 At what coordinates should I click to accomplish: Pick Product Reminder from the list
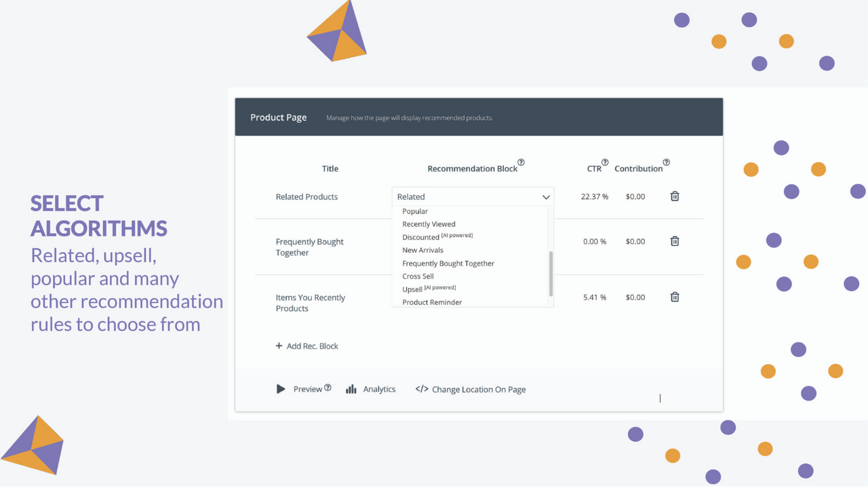pyautogui.click(x=432, y=302)
